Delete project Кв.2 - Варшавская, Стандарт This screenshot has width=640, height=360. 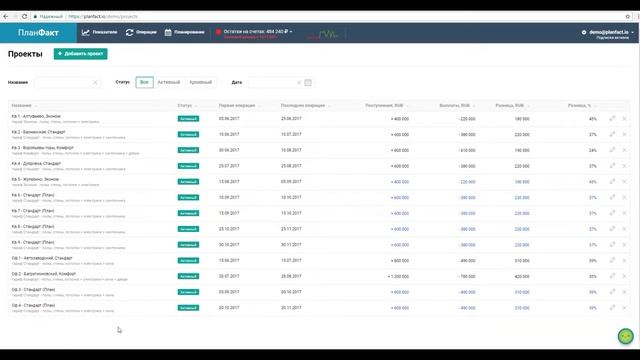coord(624,134)
